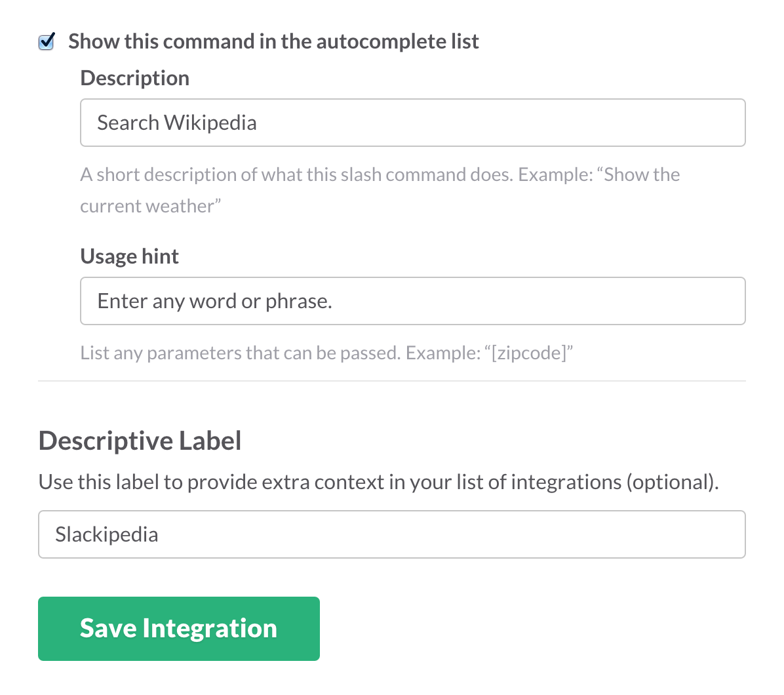Screen dimensions: 784x695
Task: Select the 'Description' field label
Action: (134, 78)
